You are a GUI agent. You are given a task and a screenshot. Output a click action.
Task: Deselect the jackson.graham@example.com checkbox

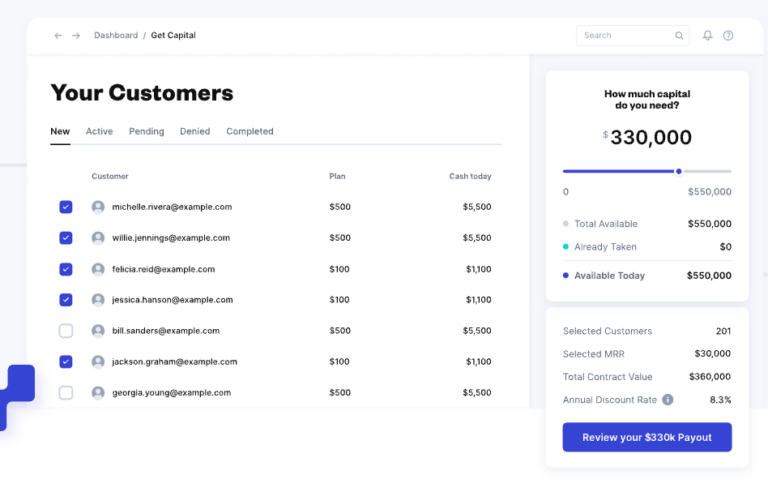coord(66,362)
